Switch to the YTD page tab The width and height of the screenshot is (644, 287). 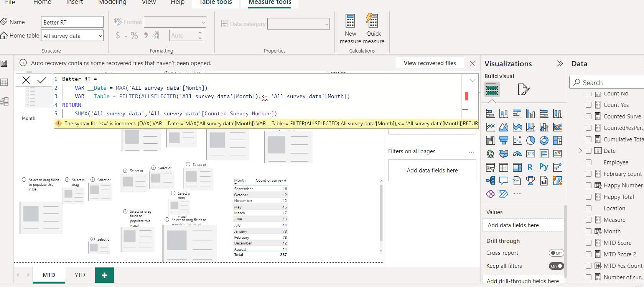click(80, 275)
